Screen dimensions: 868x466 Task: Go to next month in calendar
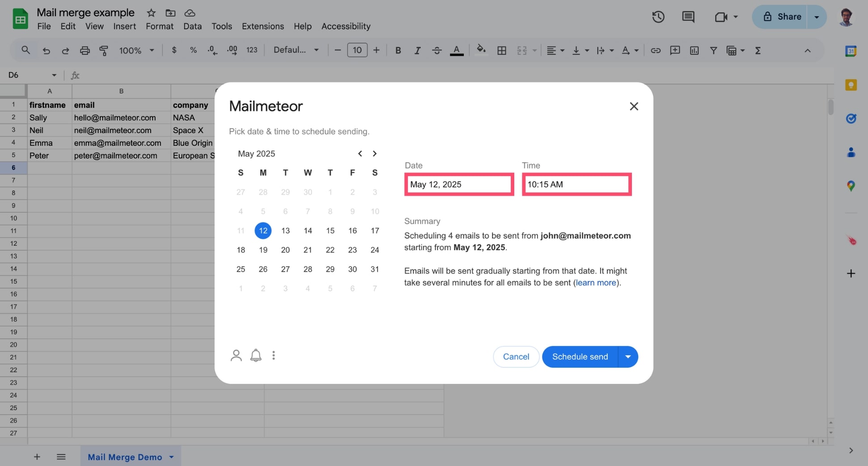tap(375, 154)
